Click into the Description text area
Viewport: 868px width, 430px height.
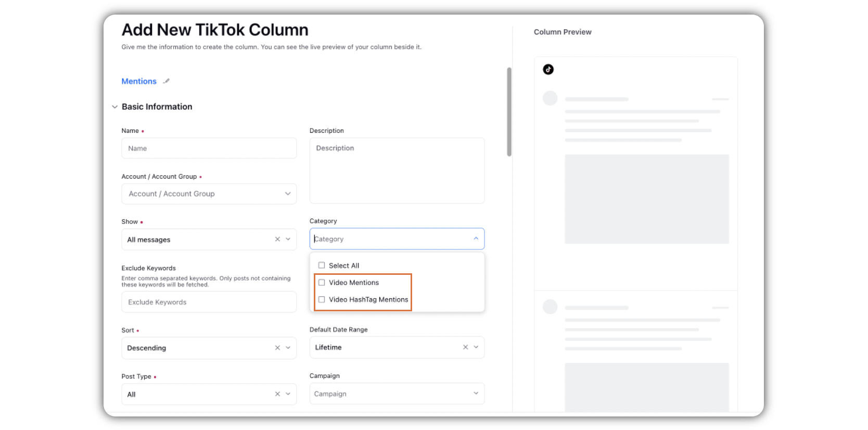coord(397,171)
